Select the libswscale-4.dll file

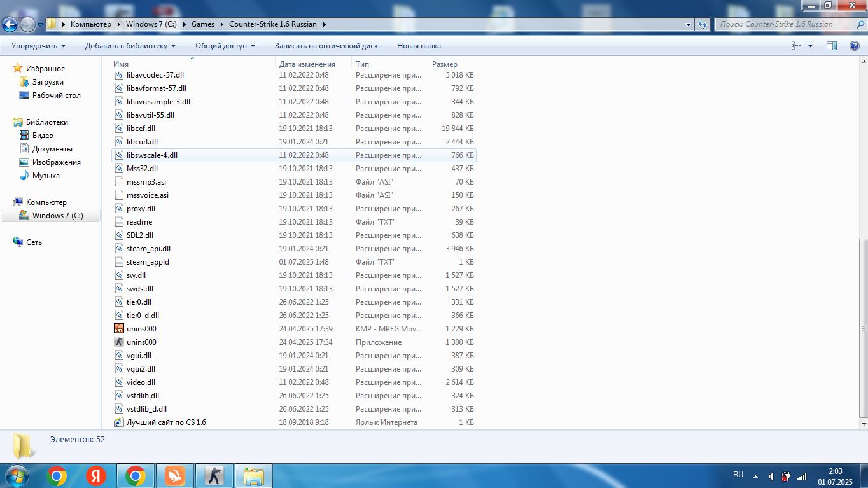[293, 155]
